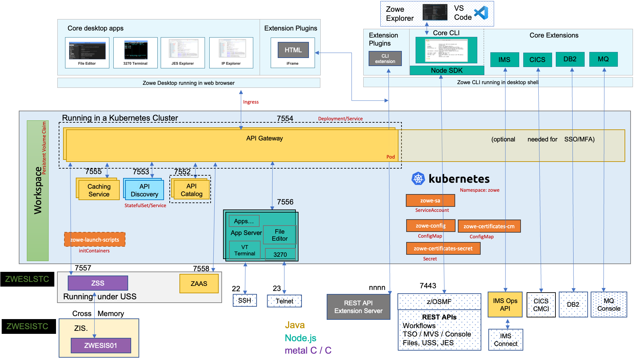Click the VS Code logo icon
644x362 pixels.
[x=481, y=13]
